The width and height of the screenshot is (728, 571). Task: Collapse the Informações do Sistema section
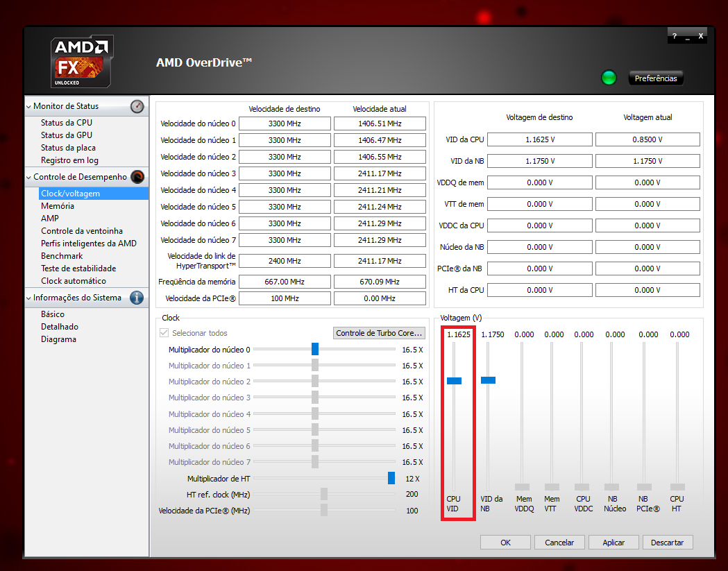[x=28, y=298]
